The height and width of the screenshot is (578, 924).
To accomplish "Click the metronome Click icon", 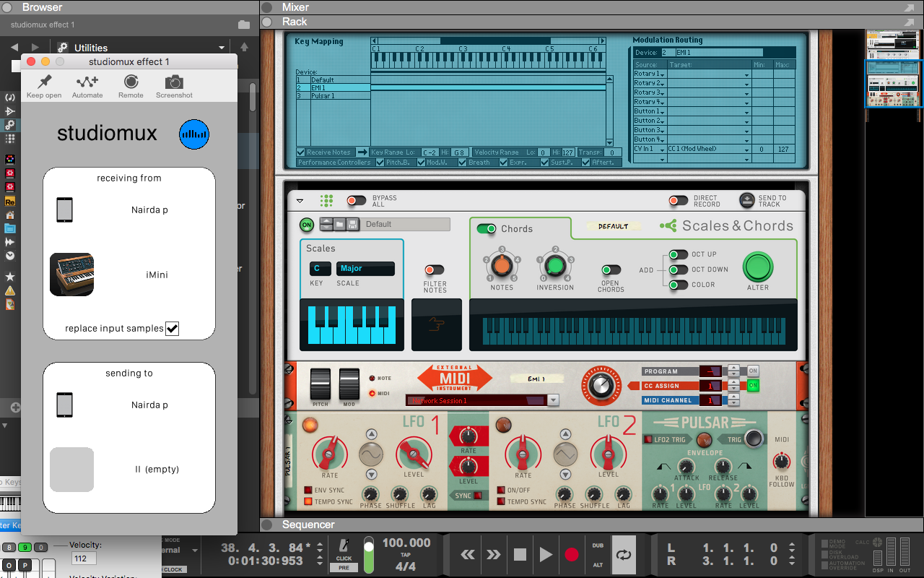I will pos(344,546).
